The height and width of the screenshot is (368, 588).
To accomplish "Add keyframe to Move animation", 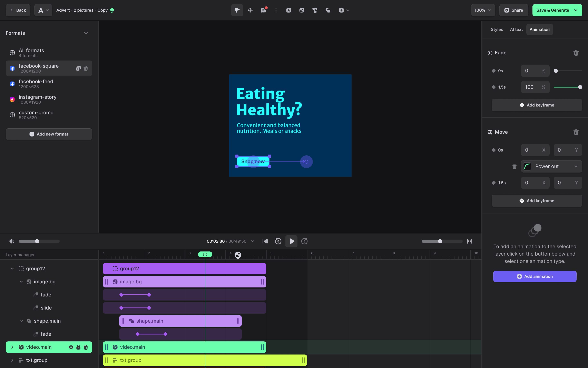I will (x=537, y=201).
